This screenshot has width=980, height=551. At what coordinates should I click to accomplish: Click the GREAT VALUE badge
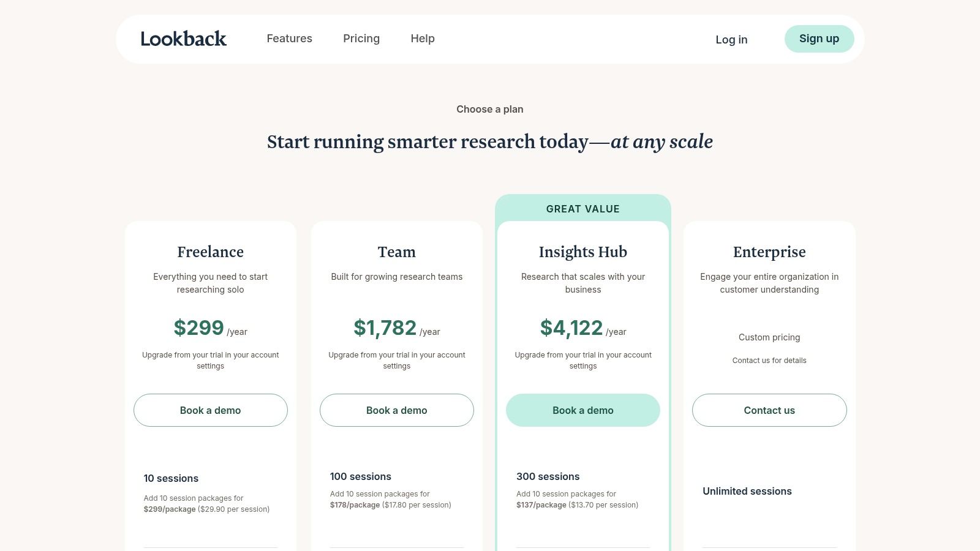583,209
